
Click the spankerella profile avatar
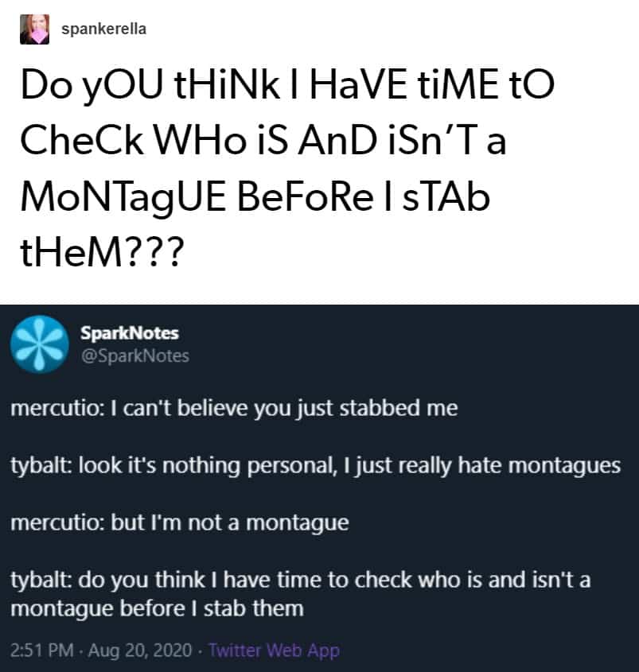35,29
